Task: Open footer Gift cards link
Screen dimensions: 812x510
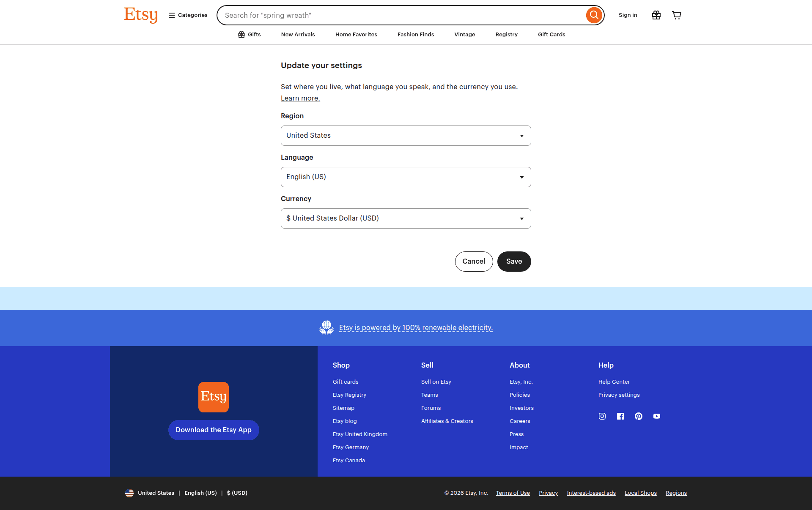Action: pos(346,382)
